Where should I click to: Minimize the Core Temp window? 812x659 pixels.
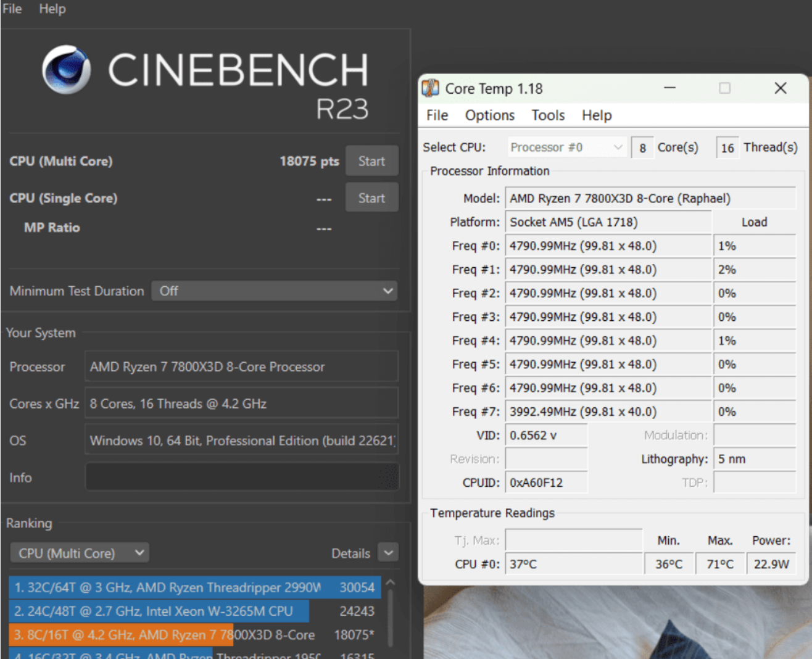point(669,88)
